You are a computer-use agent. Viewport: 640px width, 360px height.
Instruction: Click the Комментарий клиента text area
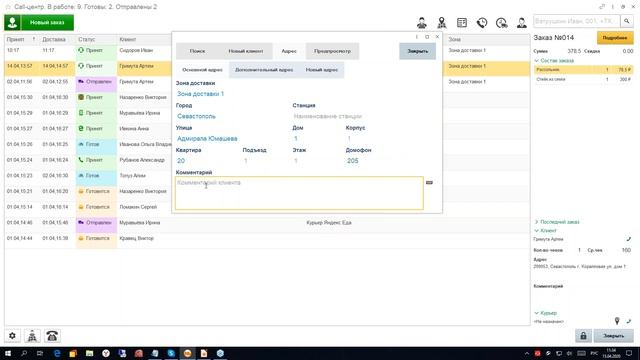pyautogui.click(x=299, y=193)
